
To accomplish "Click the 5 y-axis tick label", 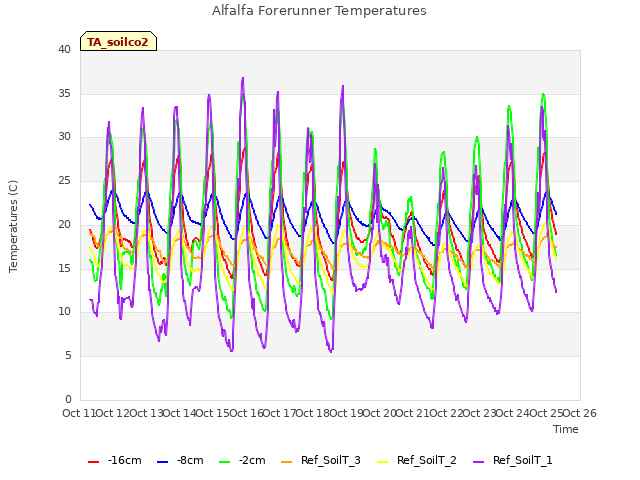I will (68, 356).
